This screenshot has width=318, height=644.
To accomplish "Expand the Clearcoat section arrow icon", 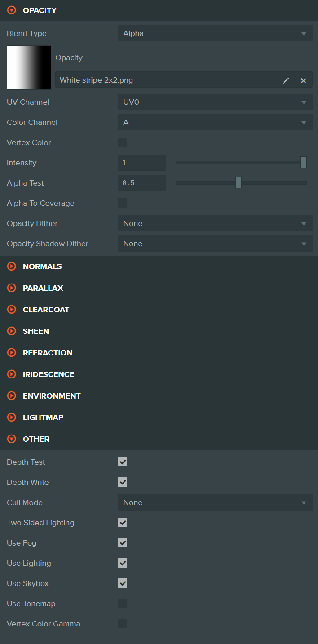I will pos(12,310).
